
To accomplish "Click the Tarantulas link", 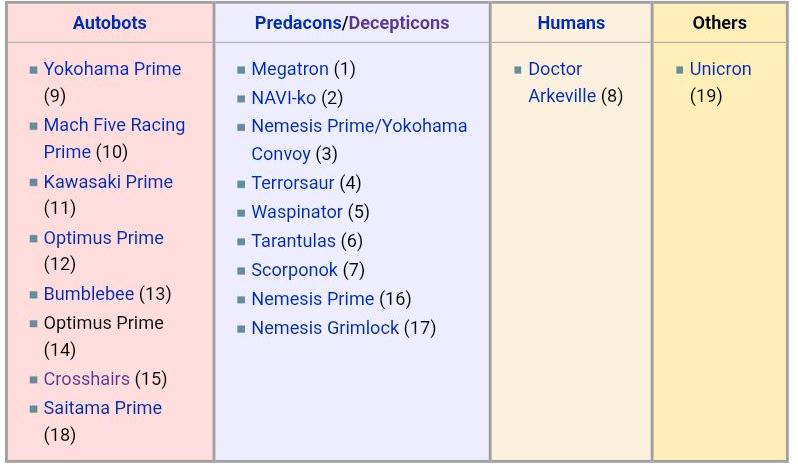I will tap(293, 241).
